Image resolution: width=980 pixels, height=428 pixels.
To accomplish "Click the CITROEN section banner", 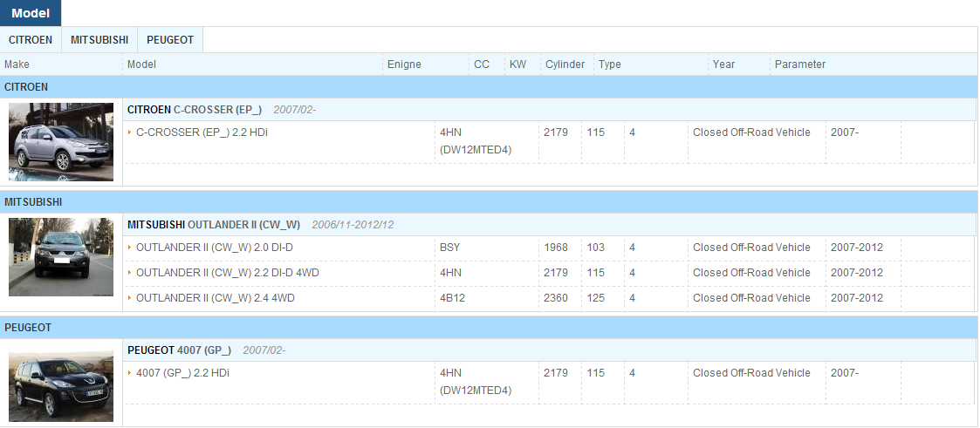I will (x=489, y=87).
